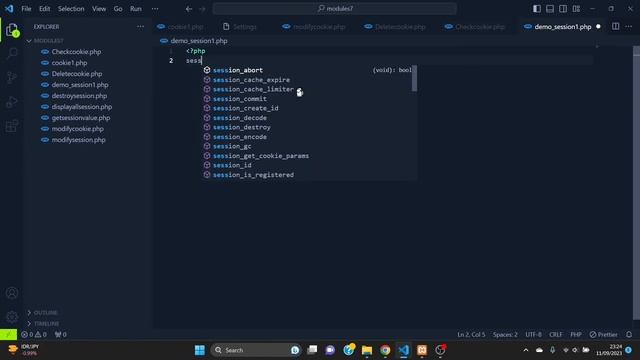Viewport: 640px width, 360px height.
Task: Open the overflow menu ellipsis in menu bar
Action: tap(155, 9)
